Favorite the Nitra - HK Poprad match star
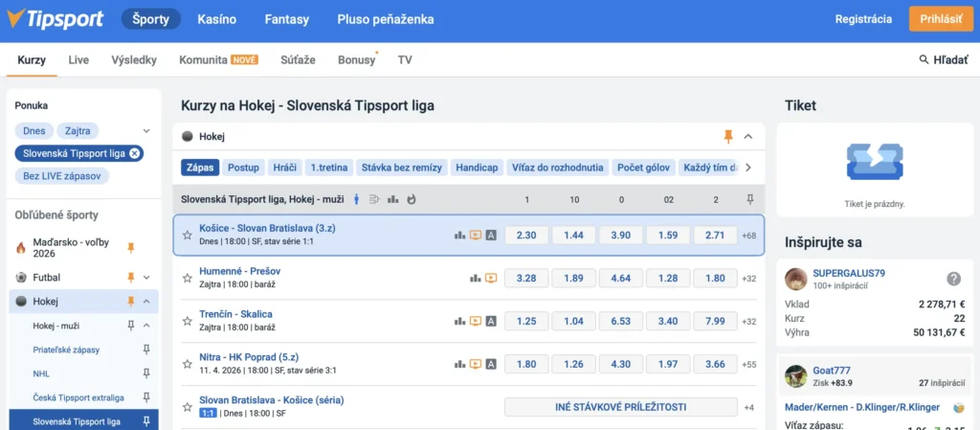 [x=187, y=364]
